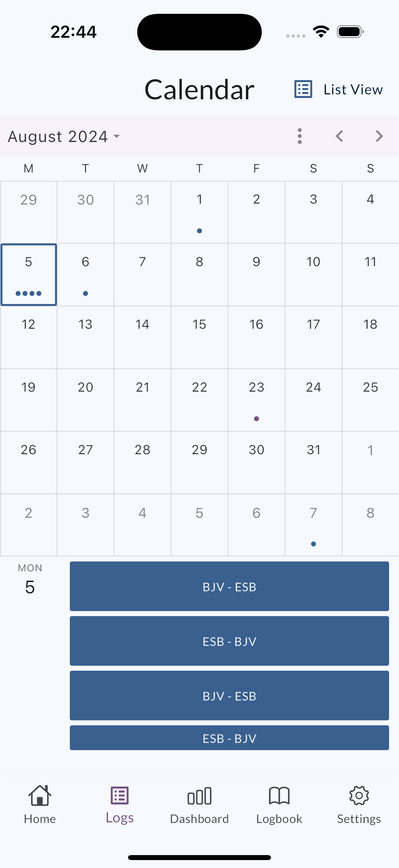Open the three-dot calendar options menu
Image resolution: width=399 pixels, height=868 pixels.
tap(300, 136)
